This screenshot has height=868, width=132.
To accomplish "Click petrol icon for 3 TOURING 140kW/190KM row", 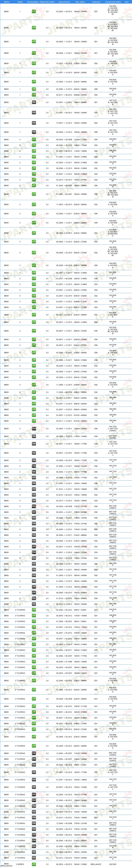I will click(x=34, y=661).
